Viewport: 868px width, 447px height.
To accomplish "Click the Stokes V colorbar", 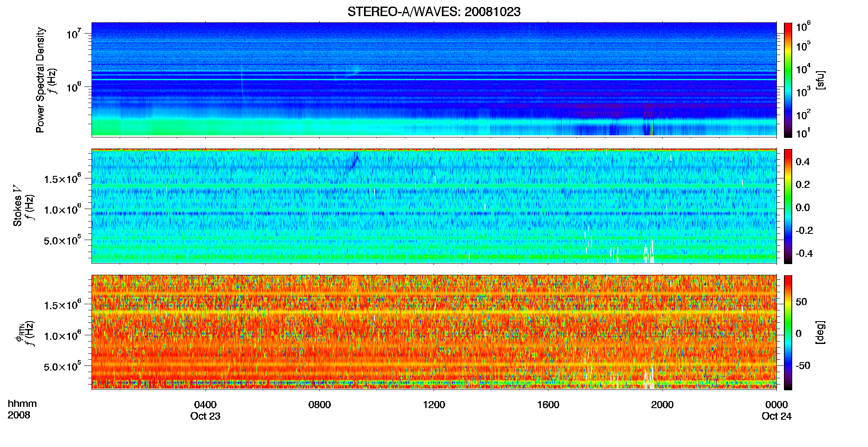I will click(x=788, y=206).
